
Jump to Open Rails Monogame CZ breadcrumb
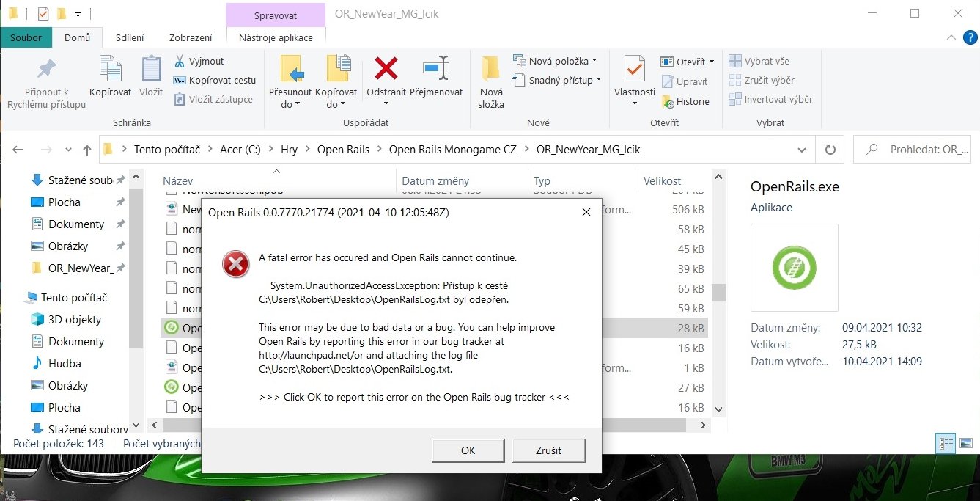point(452,150)
